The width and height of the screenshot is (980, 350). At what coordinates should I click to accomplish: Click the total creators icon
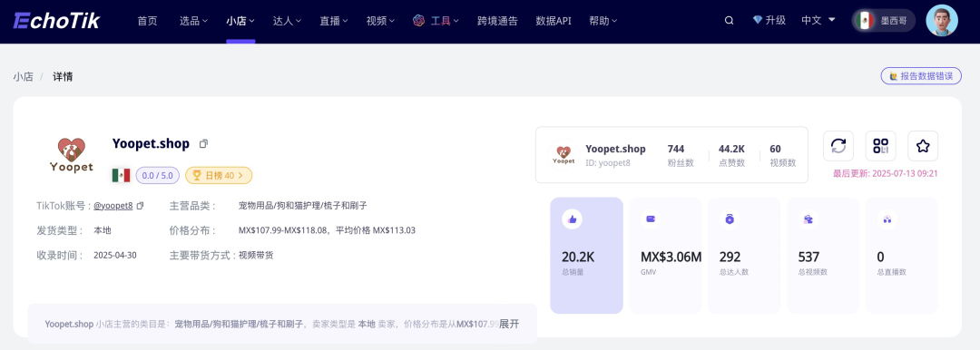pos(729,219)
